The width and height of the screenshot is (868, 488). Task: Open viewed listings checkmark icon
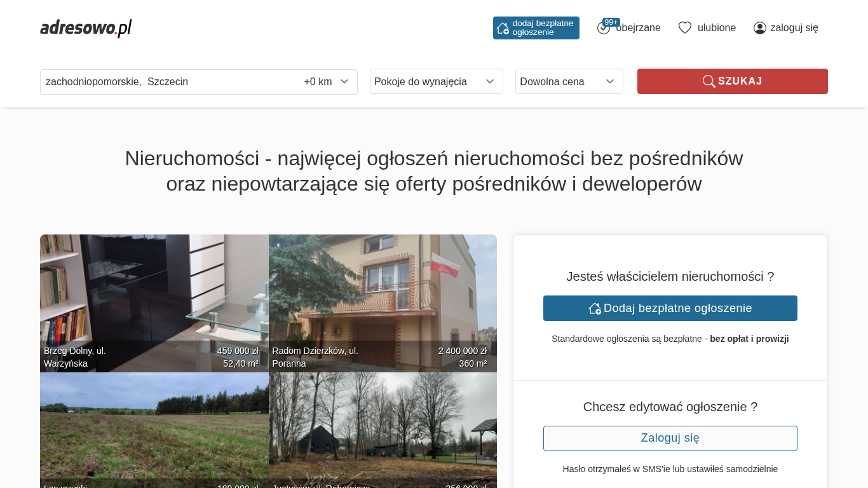603,28
